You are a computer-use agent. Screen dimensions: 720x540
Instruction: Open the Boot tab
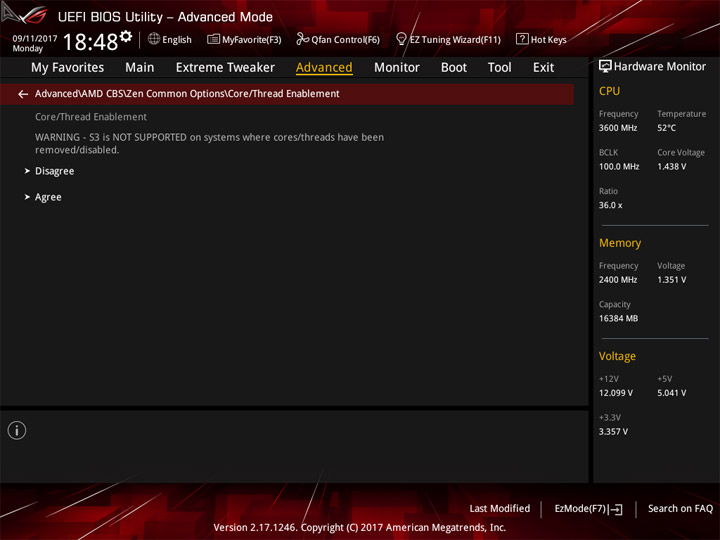coord(454,68)
